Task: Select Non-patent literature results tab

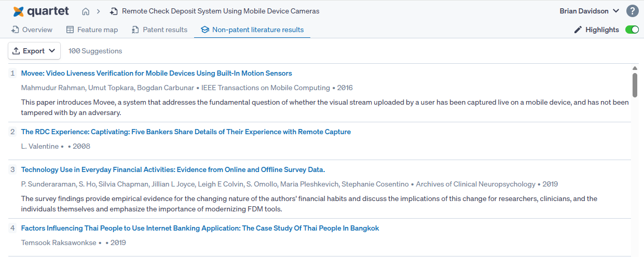Action: click(252, 30)
